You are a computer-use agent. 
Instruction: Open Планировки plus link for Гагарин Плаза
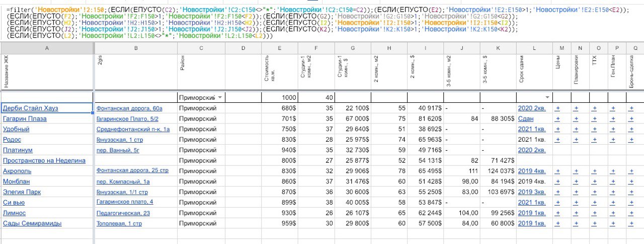[x=577, y=118]
